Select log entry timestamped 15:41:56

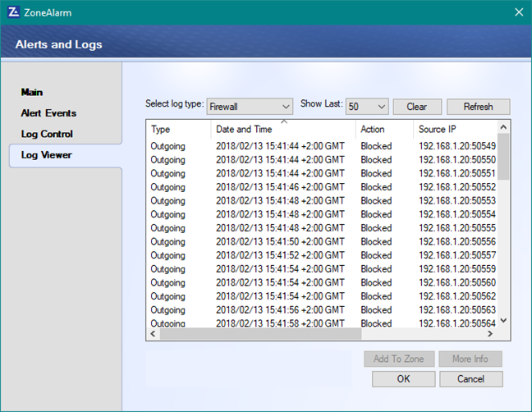(x=323, y=310)
